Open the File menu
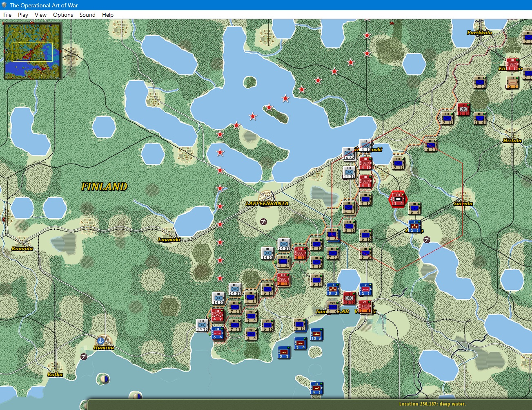532x410 pixels. pos(7,15)
